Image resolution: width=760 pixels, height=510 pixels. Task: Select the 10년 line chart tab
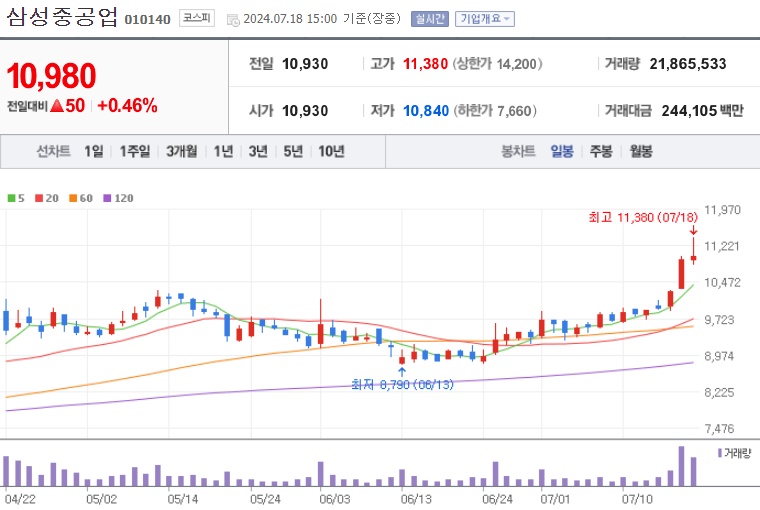(x=331, y=151)
